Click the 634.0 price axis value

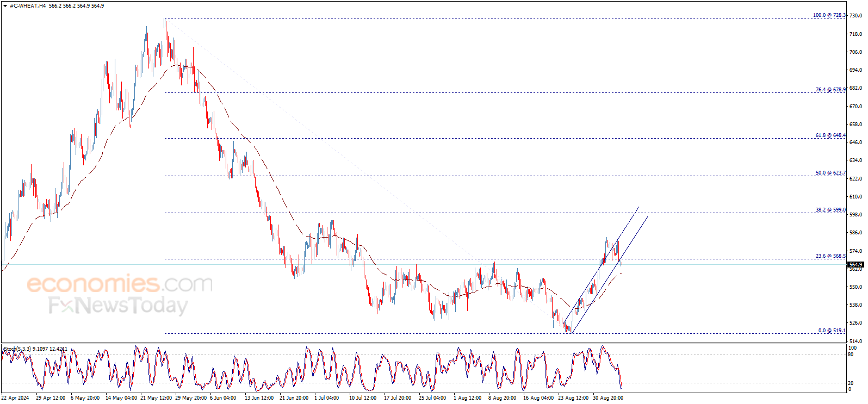click(x=855, y=160)
